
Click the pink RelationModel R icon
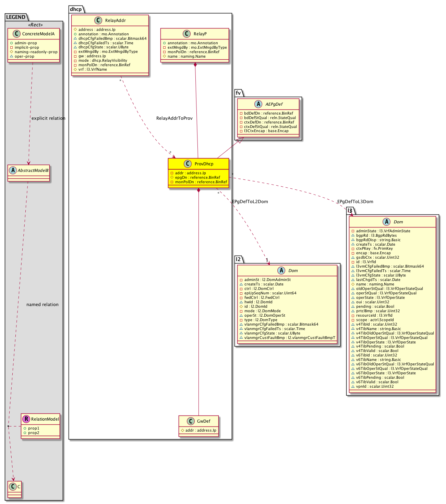[x=26, y=419]
